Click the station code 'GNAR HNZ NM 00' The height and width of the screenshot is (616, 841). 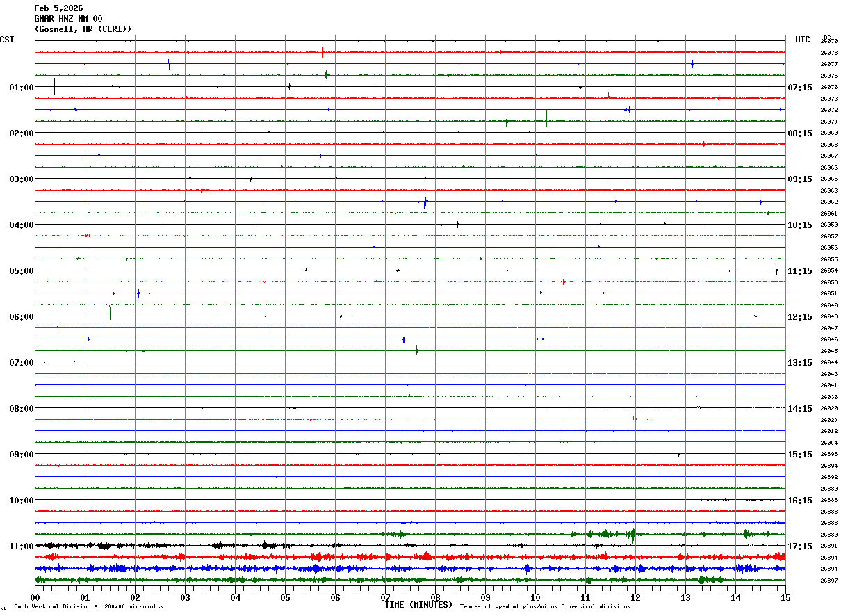click(x=68, y=19)
